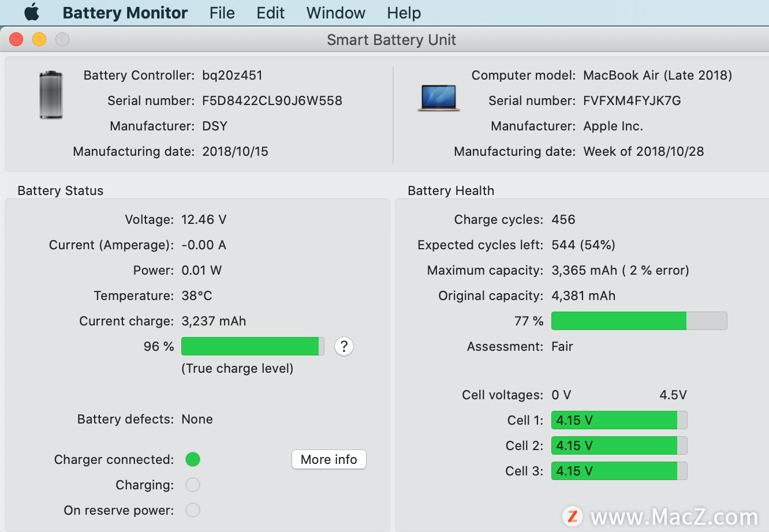Click the 77% battery health bar

[x=639, y=321]
